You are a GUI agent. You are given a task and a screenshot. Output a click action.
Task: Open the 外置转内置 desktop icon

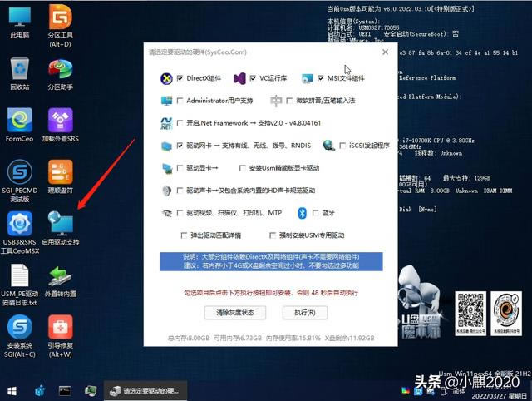coord(61,281)
